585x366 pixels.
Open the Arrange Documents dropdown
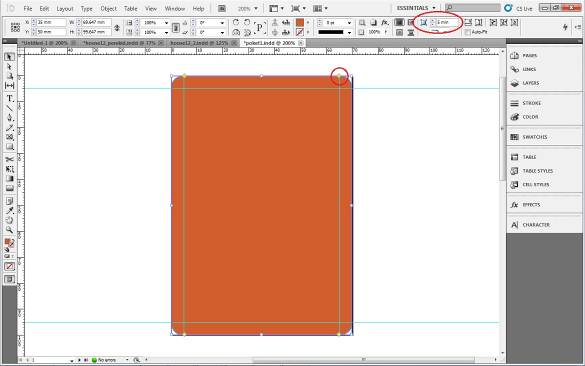(320, 8)
